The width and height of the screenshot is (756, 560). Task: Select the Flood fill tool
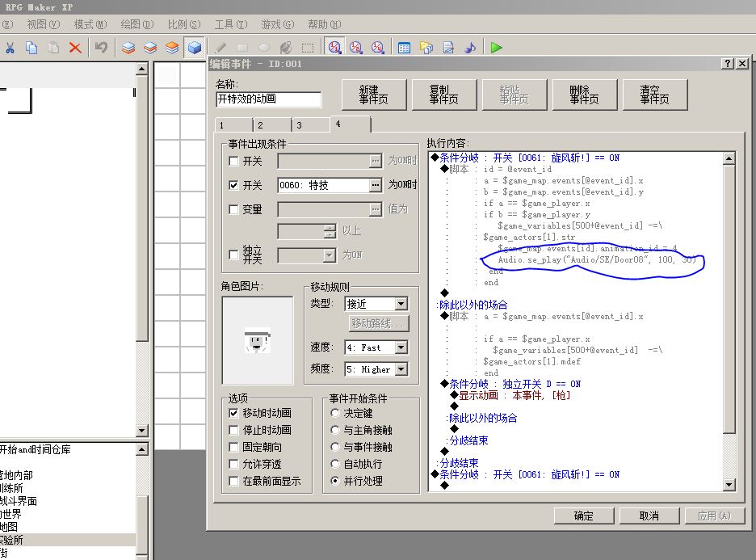point(286,47)
